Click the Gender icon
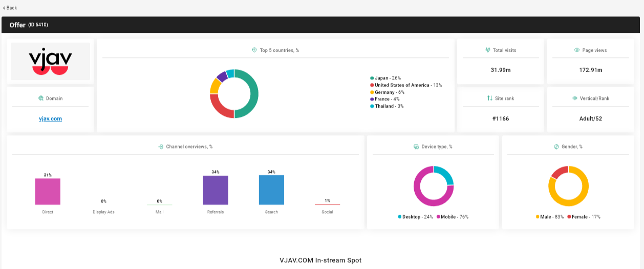This screenshot has width=644, height=269. 556,147
